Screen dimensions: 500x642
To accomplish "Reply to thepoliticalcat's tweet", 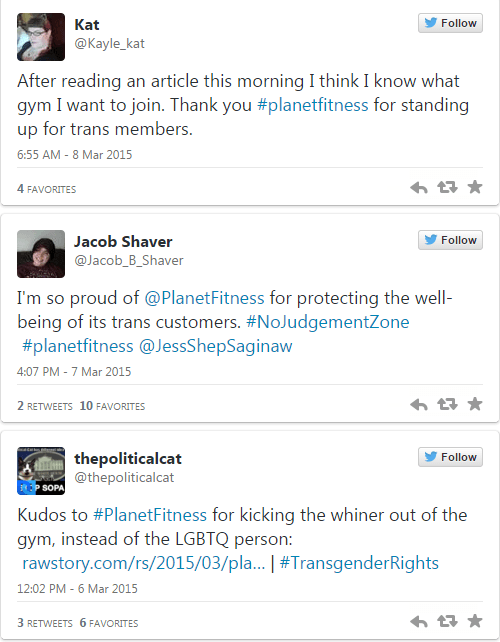I will pyautogui.click(x=419, y=622).
